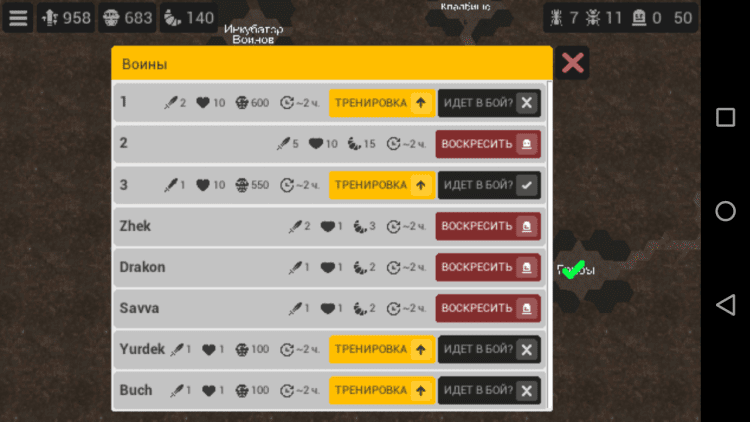Toggle battle checkbox for Yurdek
Image resolution: width=750 pixels, height=422 pixels.
click(x=527, y=349)
